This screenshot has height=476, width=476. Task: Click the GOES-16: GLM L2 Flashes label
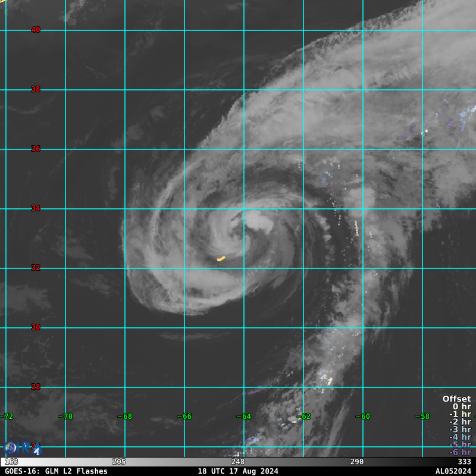(x=56, y=471)
